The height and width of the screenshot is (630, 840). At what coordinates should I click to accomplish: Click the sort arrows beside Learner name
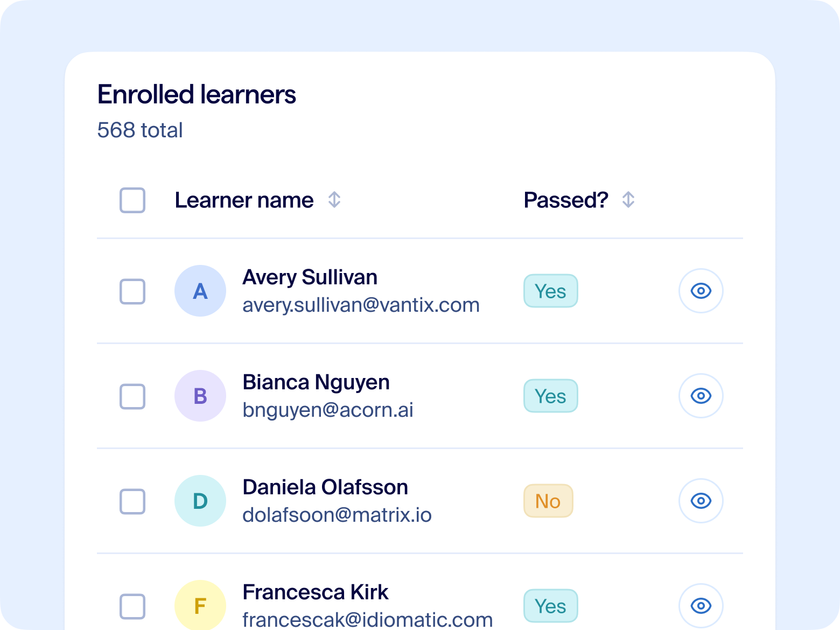pos(334,200)
